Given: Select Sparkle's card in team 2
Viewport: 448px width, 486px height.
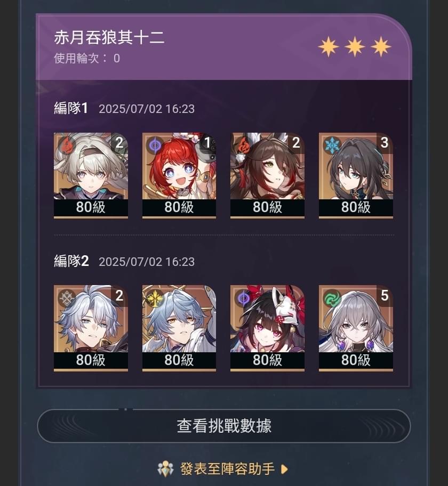Looking at the screenshot, I should pos(267,328).
